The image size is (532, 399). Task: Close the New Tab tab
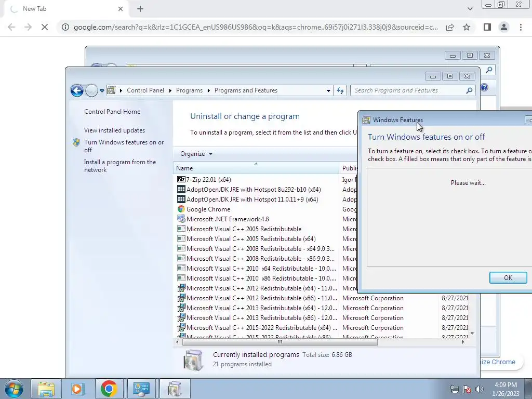[x=121, y=9]
